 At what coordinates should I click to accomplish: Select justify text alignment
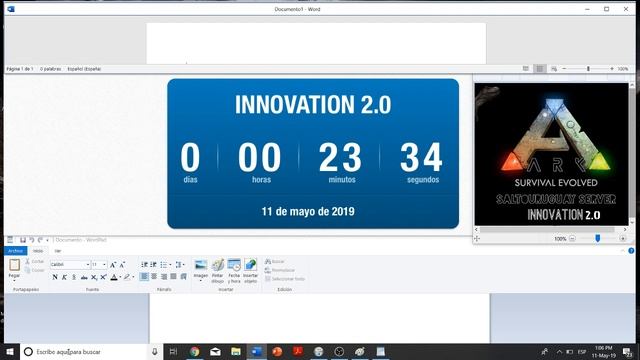click(x=173, y=277)
